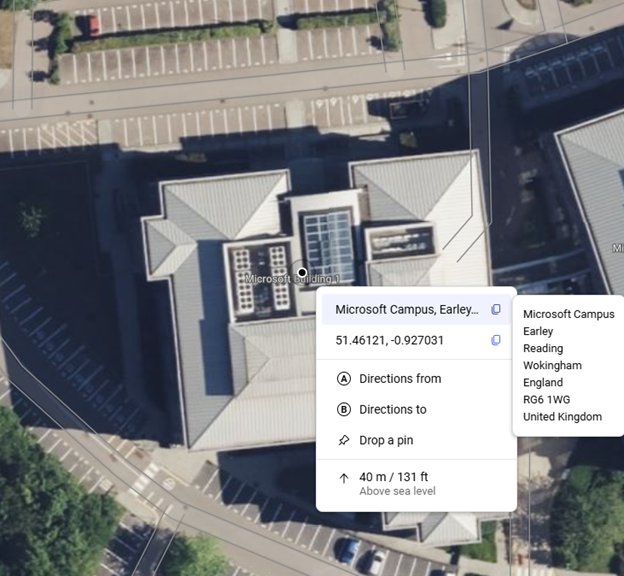Select the 51.46121, -0.927031 coordinates text

(389, 341)
